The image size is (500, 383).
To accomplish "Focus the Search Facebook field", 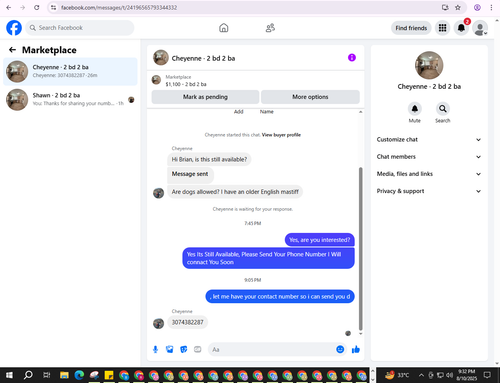I will (80, 28).
